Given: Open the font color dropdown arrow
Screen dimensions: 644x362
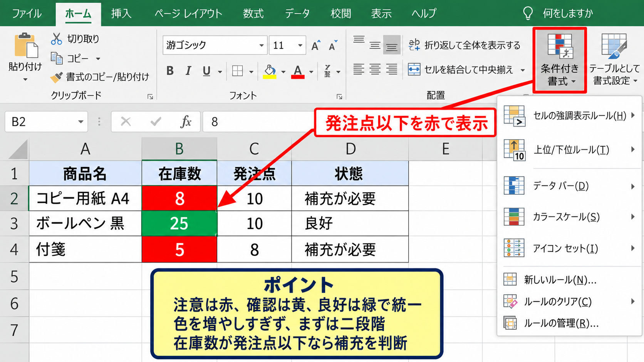Looking at the screenshot, I should click(311, 72).
